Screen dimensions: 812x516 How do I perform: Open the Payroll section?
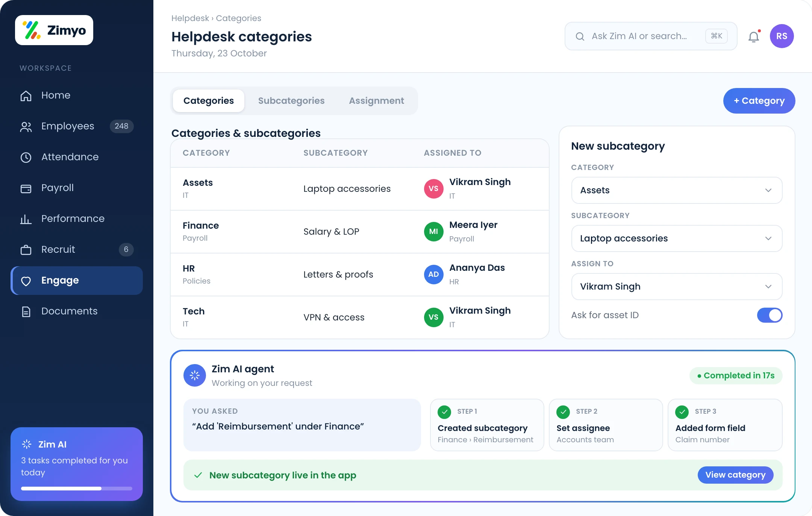point(77,188)
